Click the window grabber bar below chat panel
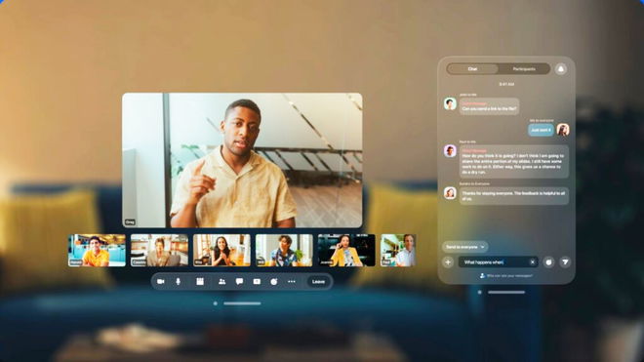 pos(506,292)
